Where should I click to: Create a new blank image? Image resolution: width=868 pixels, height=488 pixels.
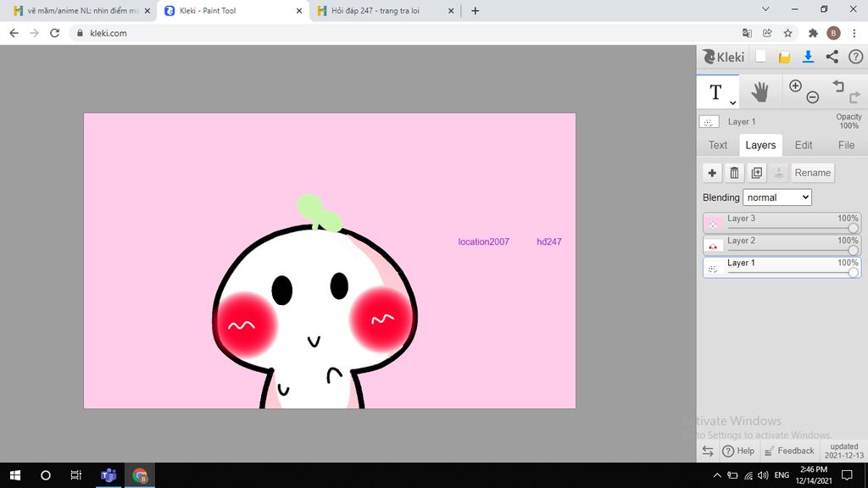(x=761, y=57)
